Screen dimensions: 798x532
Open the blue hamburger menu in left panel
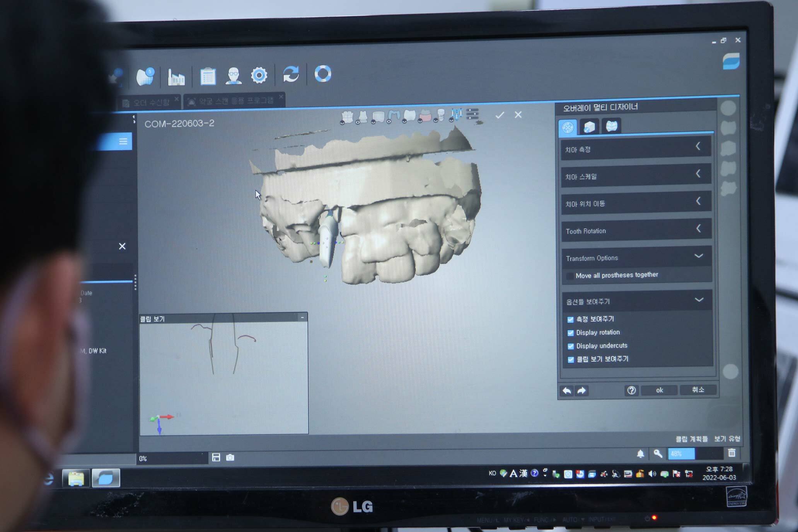pos(123,141)
